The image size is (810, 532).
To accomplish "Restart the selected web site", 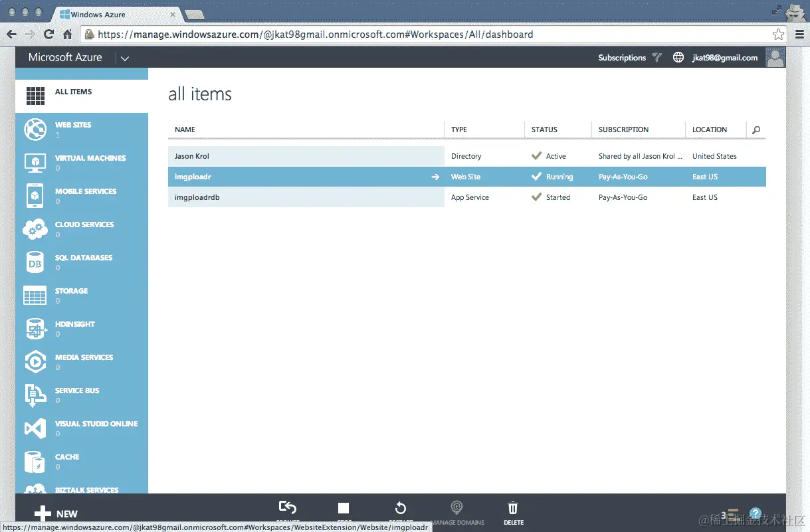I will (400, 509).
